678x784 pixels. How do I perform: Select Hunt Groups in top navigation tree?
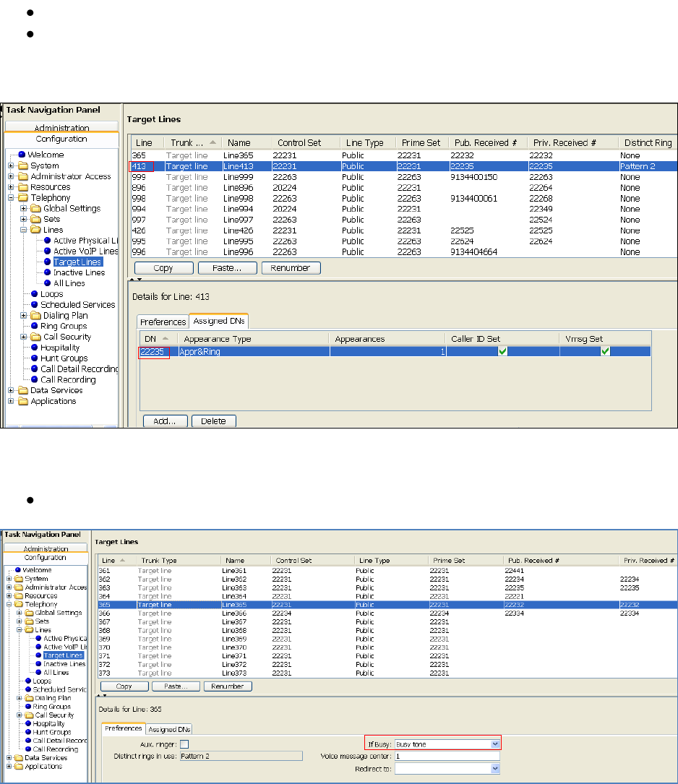point(64,358)
